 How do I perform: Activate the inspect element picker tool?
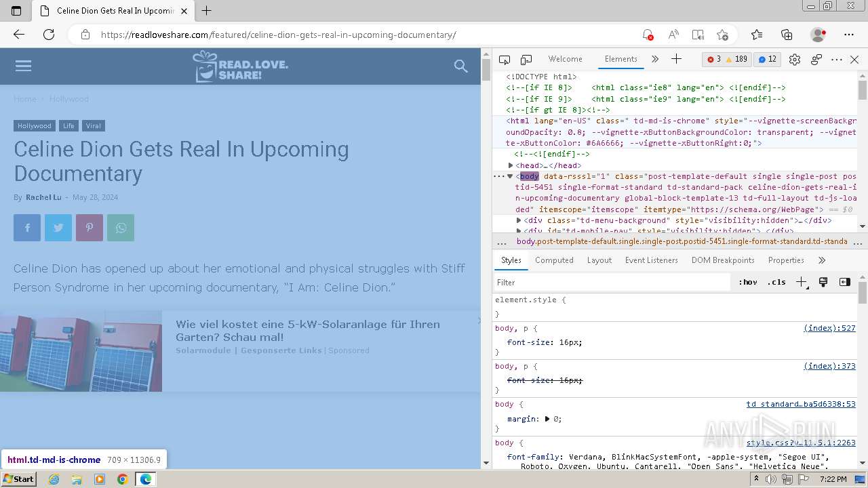(505, 60)
